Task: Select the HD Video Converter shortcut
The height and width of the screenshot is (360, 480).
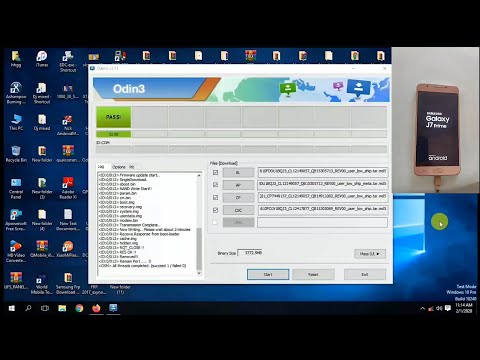Action: click(16, 251)
